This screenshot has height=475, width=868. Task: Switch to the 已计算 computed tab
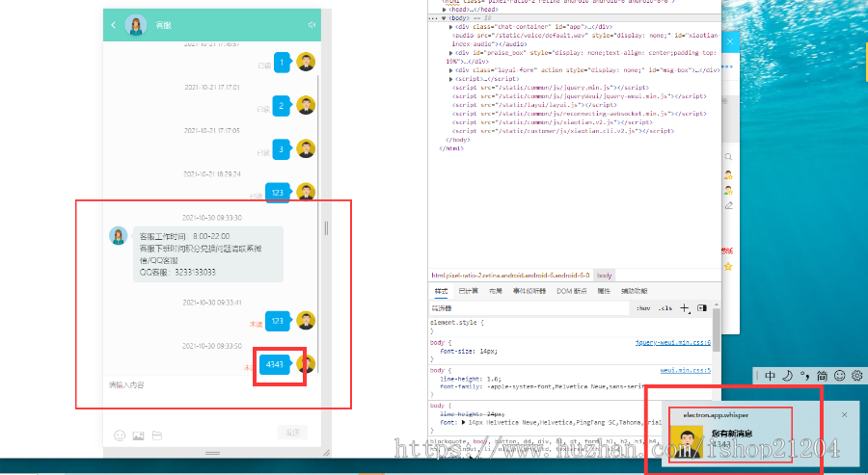(x=469, y=291)
